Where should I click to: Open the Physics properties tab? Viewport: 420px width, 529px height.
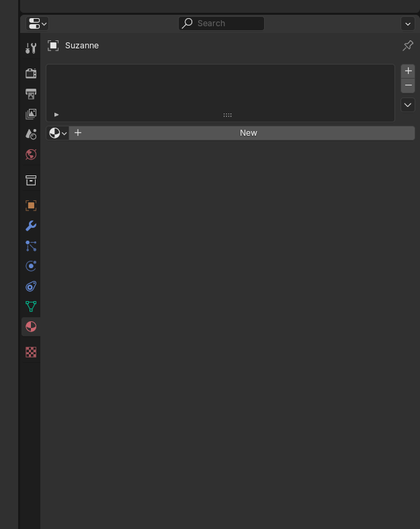(x=31, y=266)
